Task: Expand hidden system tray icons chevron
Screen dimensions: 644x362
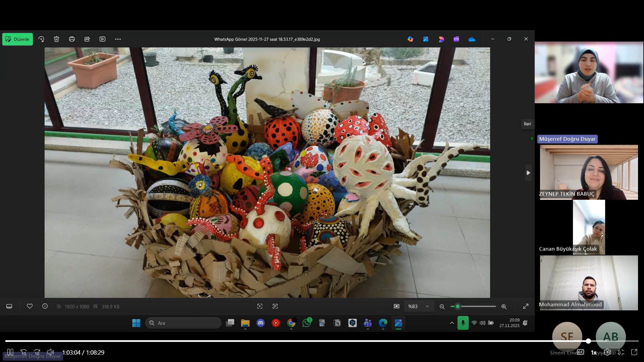Action: (x=452, y=323)
